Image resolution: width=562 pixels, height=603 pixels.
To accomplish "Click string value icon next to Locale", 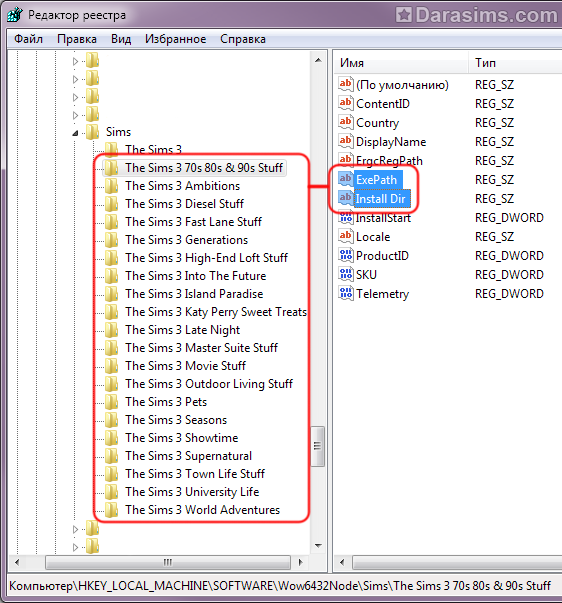I will point(345,236).
